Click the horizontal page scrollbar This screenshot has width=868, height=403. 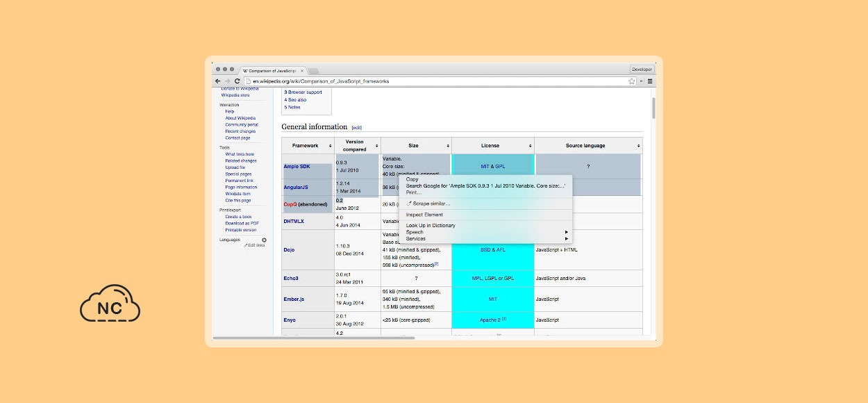(x=313, y=338)
